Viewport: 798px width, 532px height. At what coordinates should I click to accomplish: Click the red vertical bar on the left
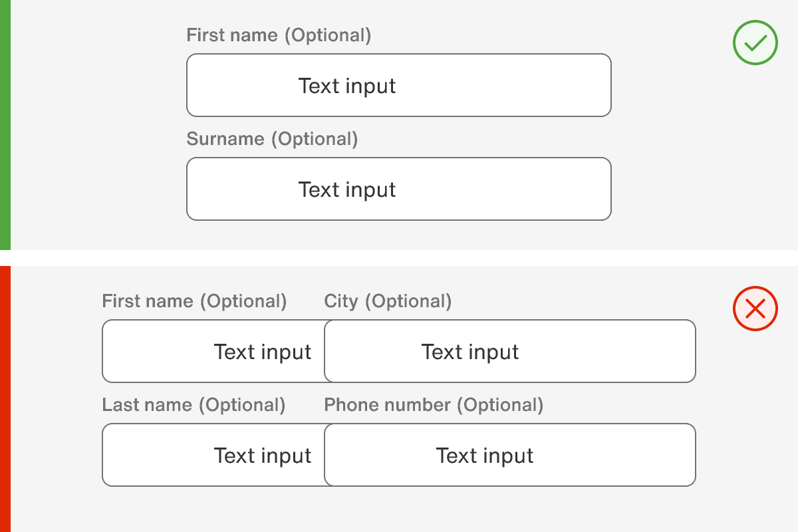[x=5, y=399]
